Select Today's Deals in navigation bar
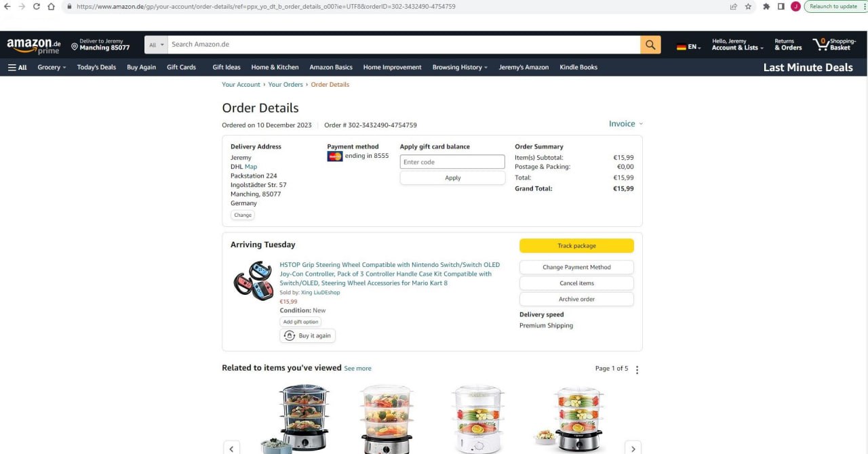 point(96,67)
